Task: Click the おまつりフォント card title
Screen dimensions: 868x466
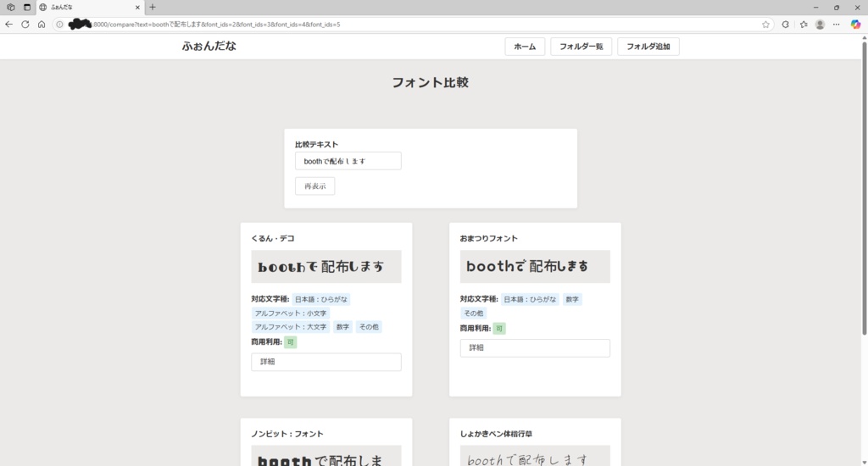Action: 489,239
